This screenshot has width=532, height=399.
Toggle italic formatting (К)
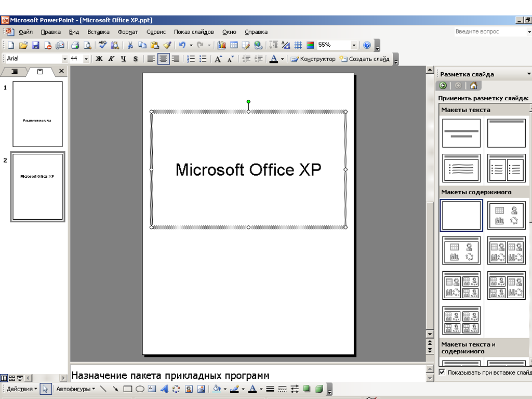click(111, 59)
